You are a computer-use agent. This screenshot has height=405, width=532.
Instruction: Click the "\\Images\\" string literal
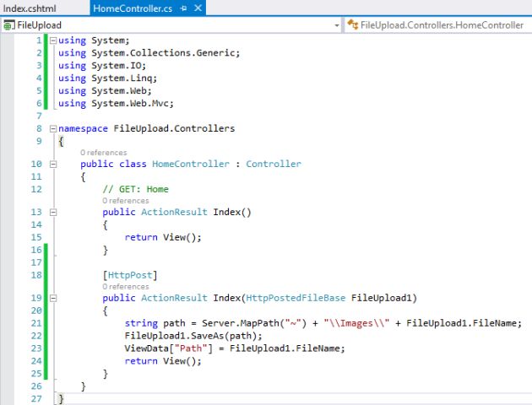click(x=356, y=323)
